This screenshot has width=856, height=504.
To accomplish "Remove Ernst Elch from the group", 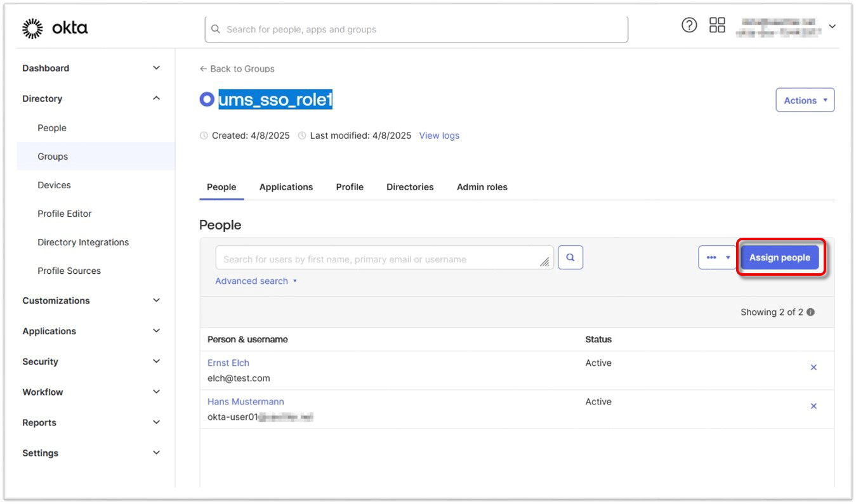I will coord(813,368).
